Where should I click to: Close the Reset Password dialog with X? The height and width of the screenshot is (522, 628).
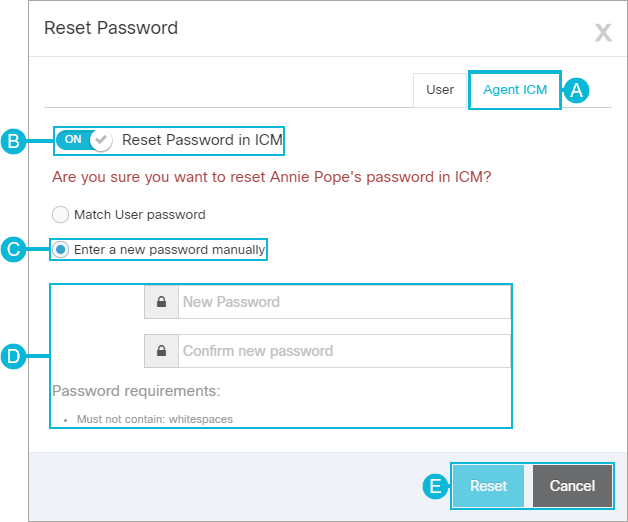[x=603, y=32]
